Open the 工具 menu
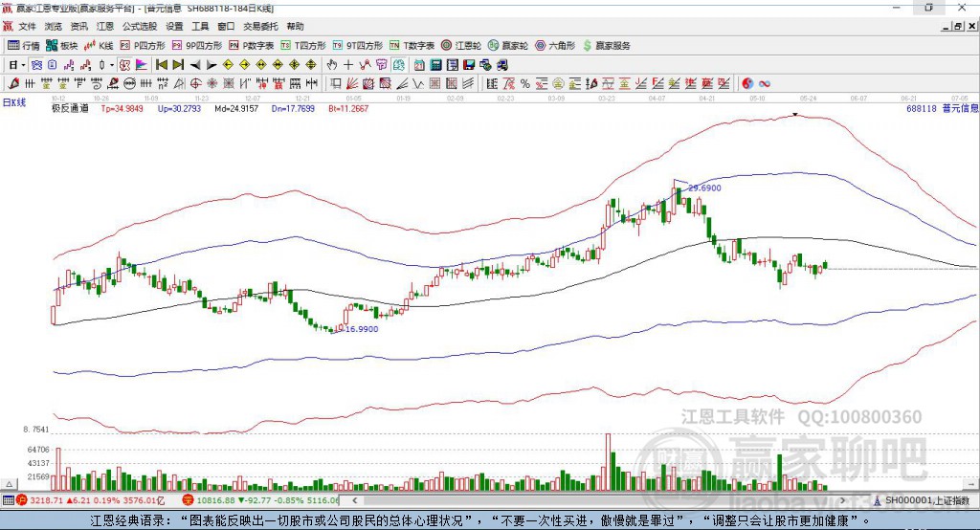Screen dimensions: 980x530 pyautogui.click(x=200, y=26)
